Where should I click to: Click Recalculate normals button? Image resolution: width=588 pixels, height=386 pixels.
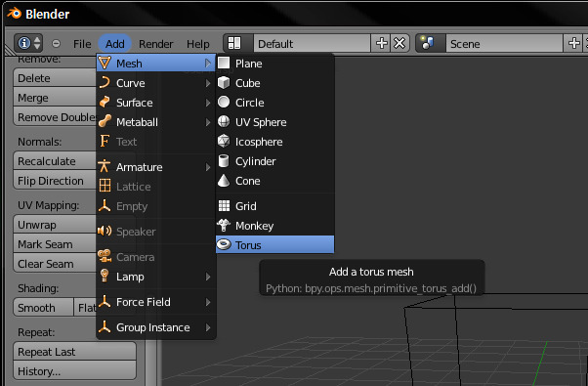(55, 161)
